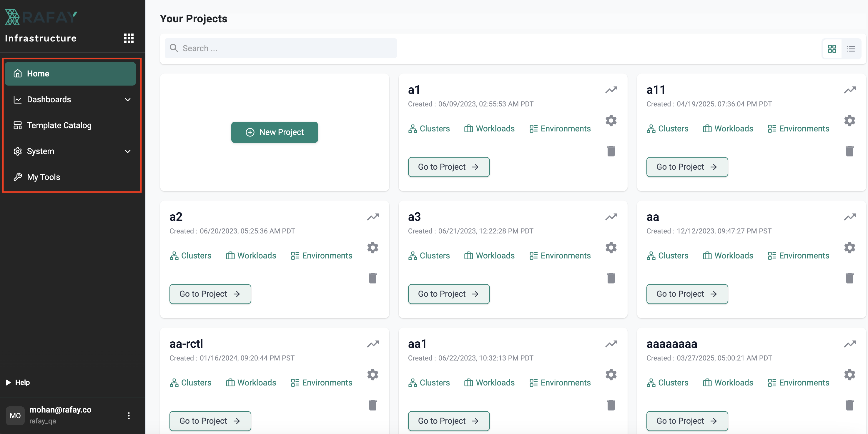The image size is (868, 434).
Task: Expand the System sidebar menu
Action: point(70,151)
